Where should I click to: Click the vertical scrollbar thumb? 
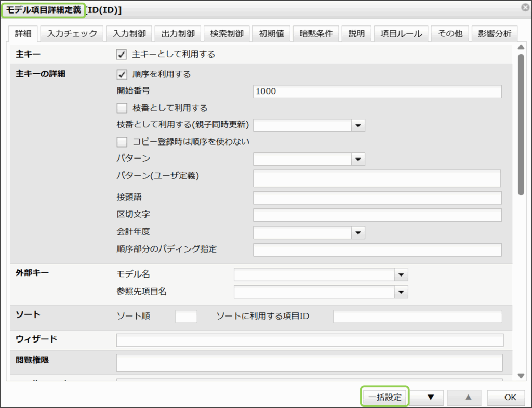[x=521, y=125]
